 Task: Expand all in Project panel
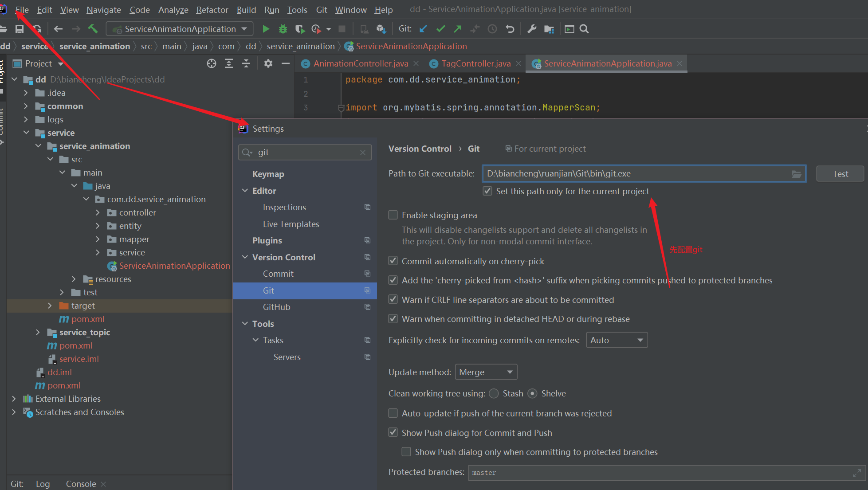pyautogui.click(x=229, y=64)
